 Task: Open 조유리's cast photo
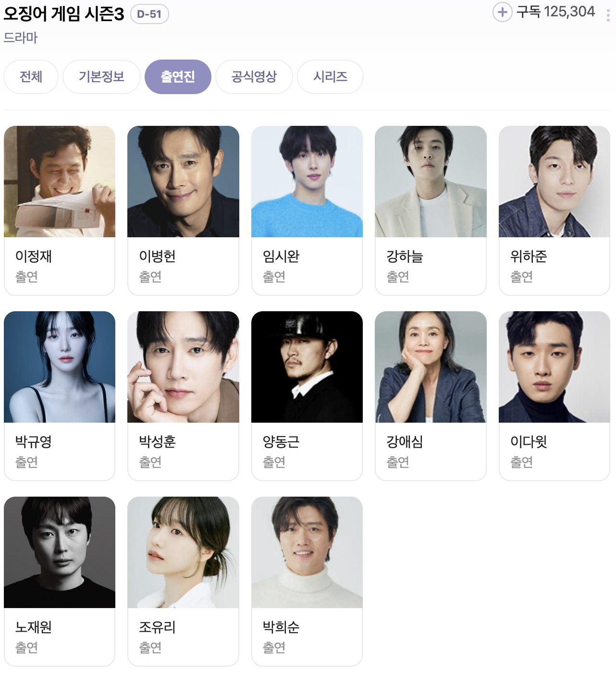[x=183, y=552]
